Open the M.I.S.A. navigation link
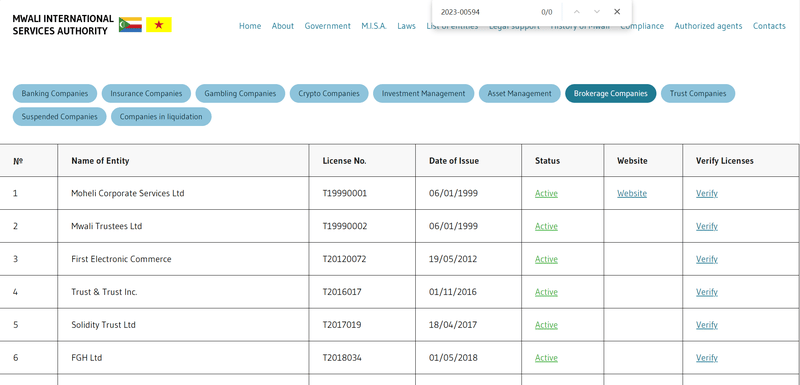Viewport: 800px width, 385px height. (374, 26)
